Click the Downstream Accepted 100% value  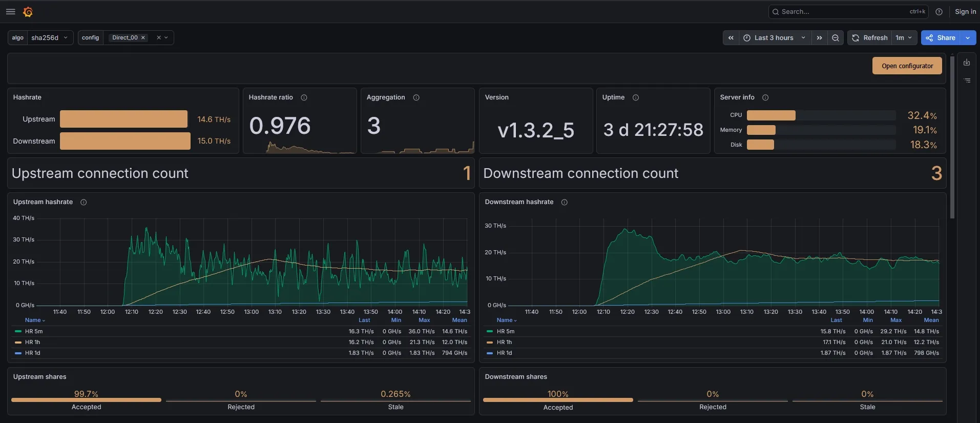coord(558,394)
